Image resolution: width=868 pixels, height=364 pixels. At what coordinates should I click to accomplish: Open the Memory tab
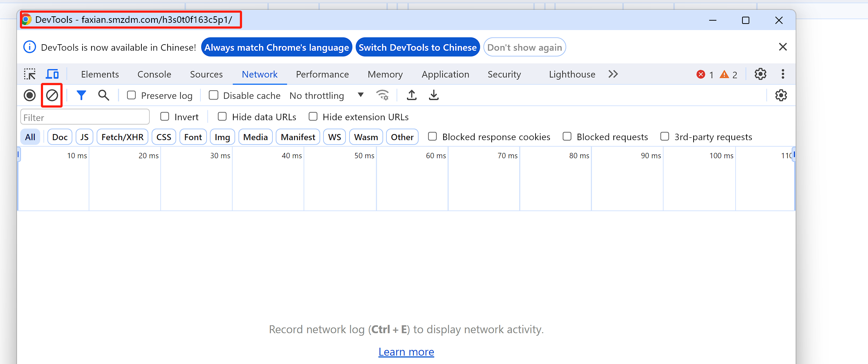point(385,74)
